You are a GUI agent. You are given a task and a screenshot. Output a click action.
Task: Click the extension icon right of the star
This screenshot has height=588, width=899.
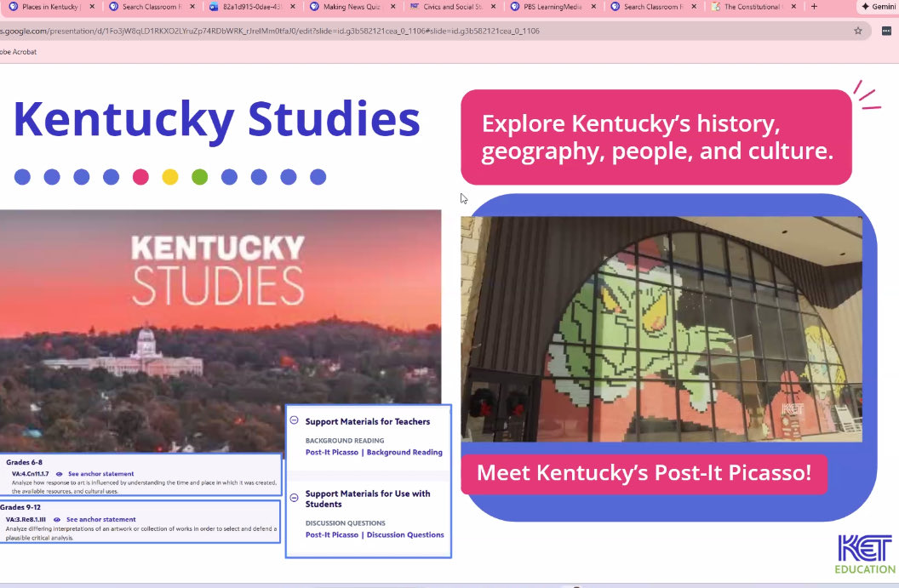point(886,31)
